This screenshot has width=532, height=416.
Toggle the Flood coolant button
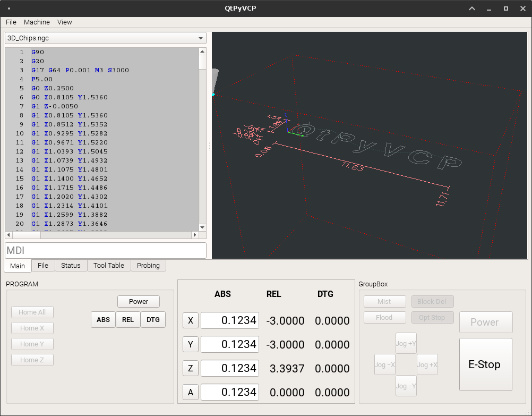coord(385,318)
